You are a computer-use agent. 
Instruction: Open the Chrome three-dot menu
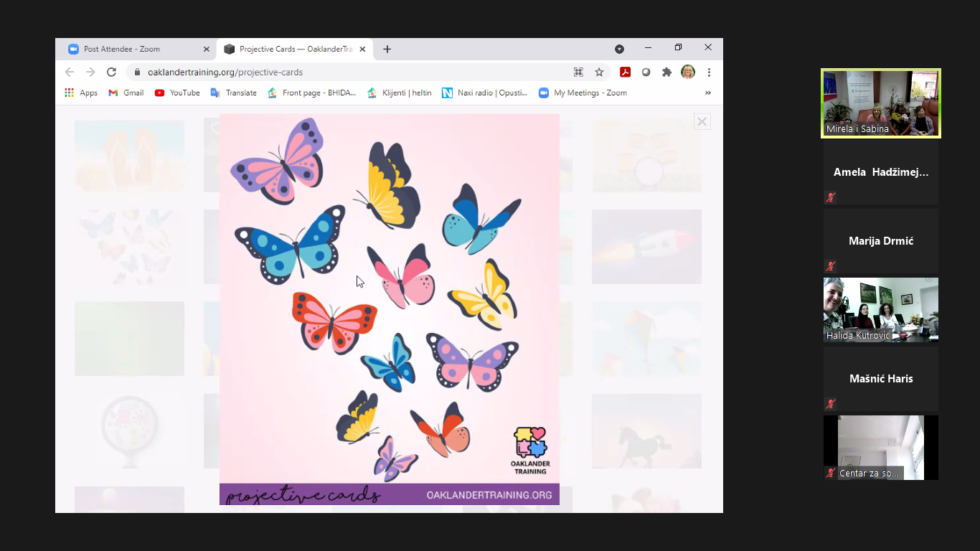709,72
